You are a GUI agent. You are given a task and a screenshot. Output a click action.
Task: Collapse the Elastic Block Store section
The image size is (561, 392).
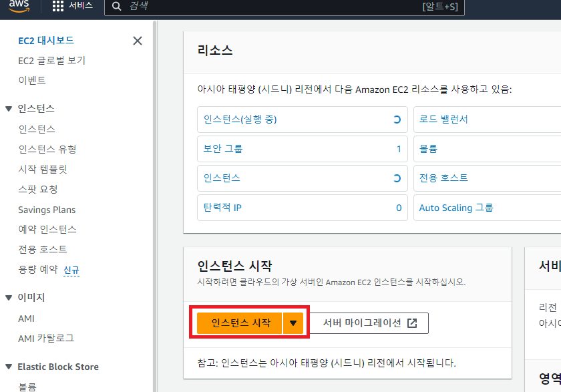click(9, 367)
